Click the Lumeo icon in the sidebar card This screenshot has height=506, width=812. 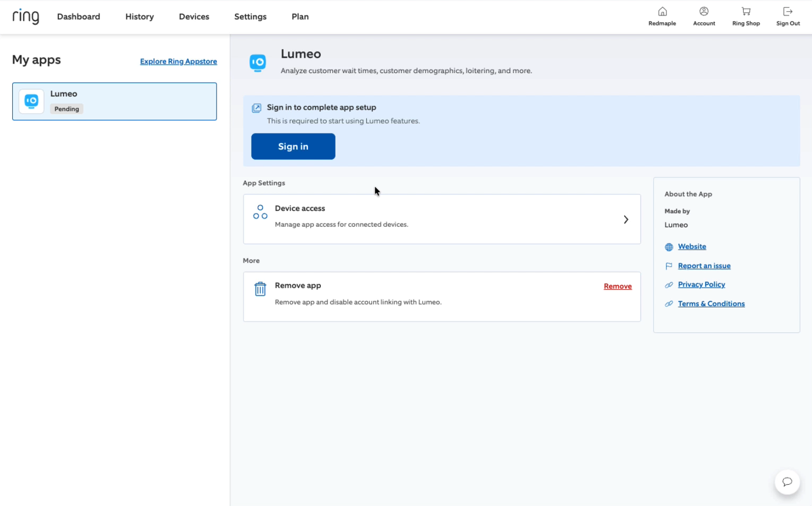click(31, 101)
